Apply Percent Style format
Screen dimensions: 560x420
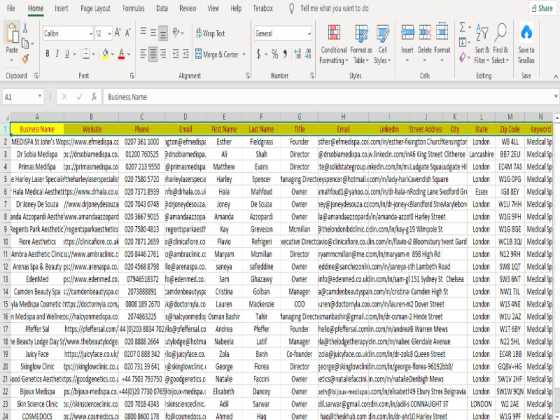pos(274,54)
